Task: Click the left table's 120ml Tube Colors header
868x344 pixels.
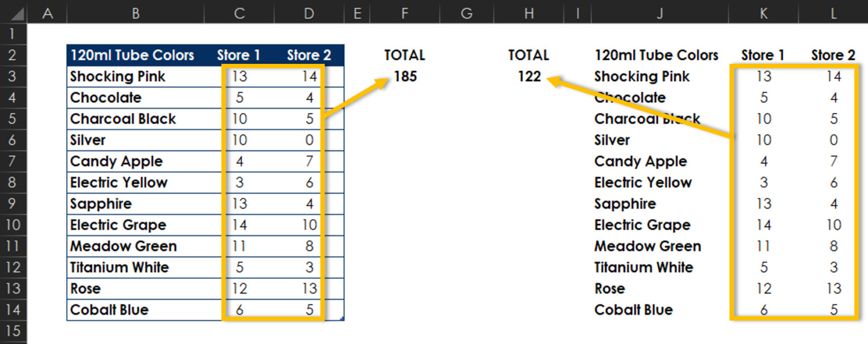Action: click(x=133, y=55)
